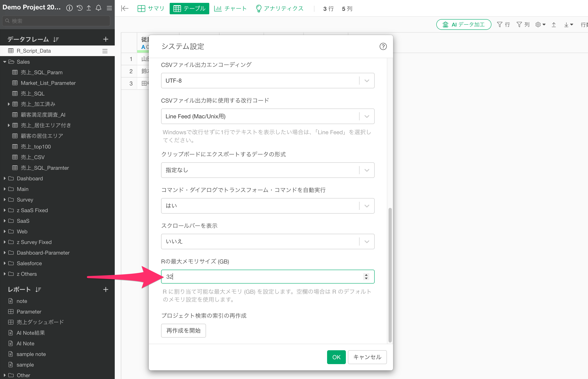Open Line Feed newline code dropdown
The height and width of the screenshot is (379, 588).
point(267,116)
